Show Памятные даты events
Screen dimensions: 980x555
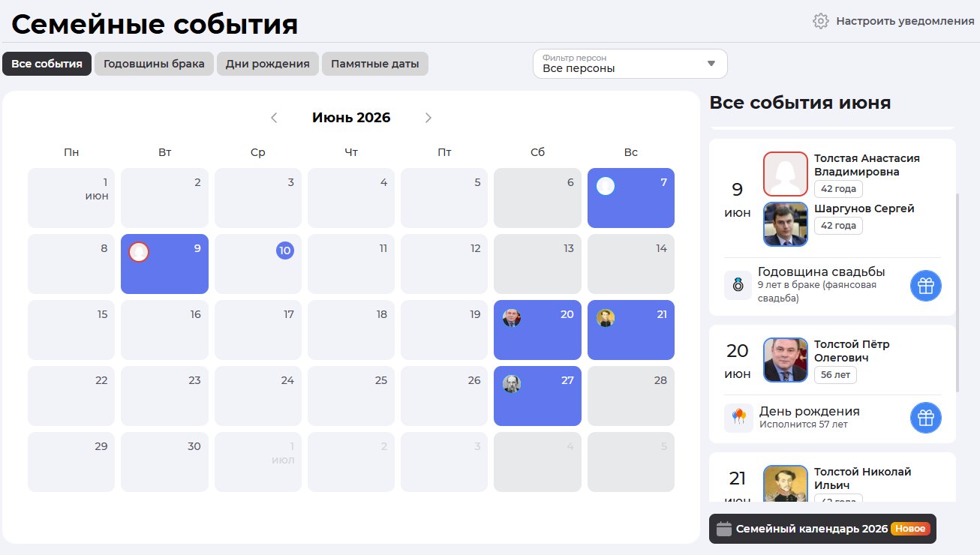click(x=375, y=64)
